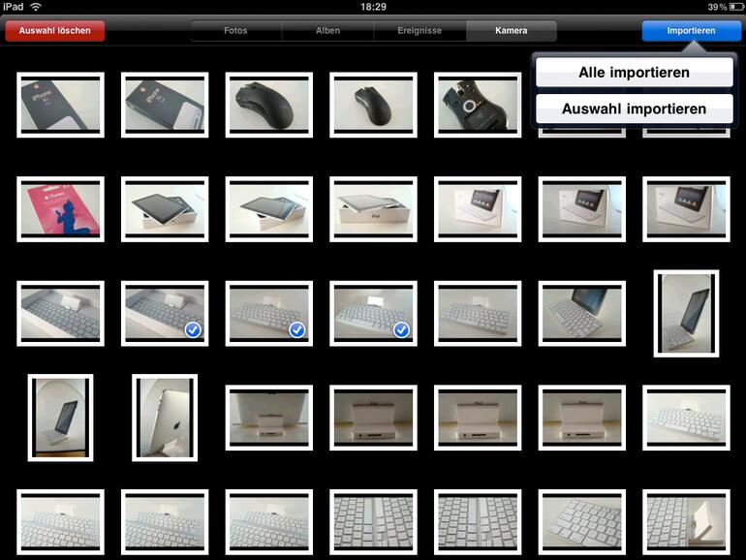
Task: Tap the 18:29 clock in status bar
Action: [373, 7]
